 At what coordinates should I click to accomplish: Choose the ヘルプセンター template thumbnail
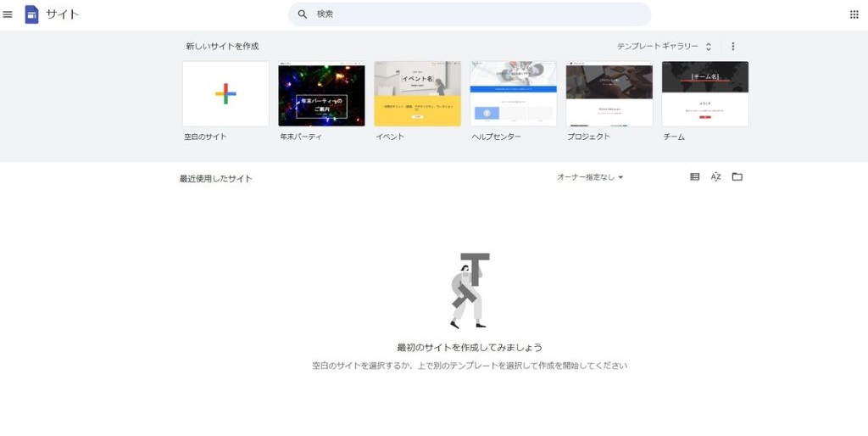click(x=513, y=94)
